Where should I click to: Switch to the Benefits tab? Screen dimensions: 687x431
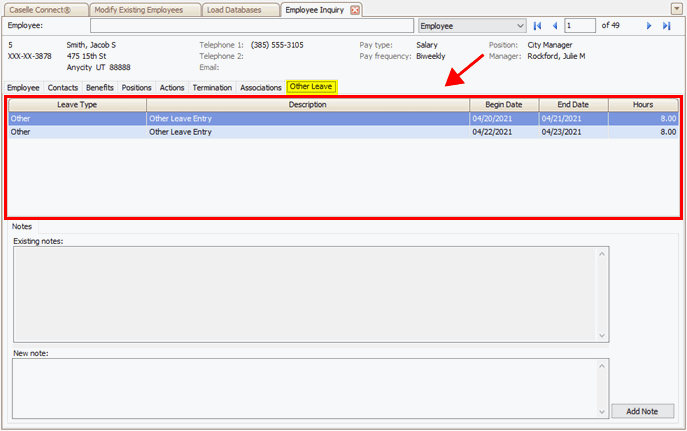[100, 87]
